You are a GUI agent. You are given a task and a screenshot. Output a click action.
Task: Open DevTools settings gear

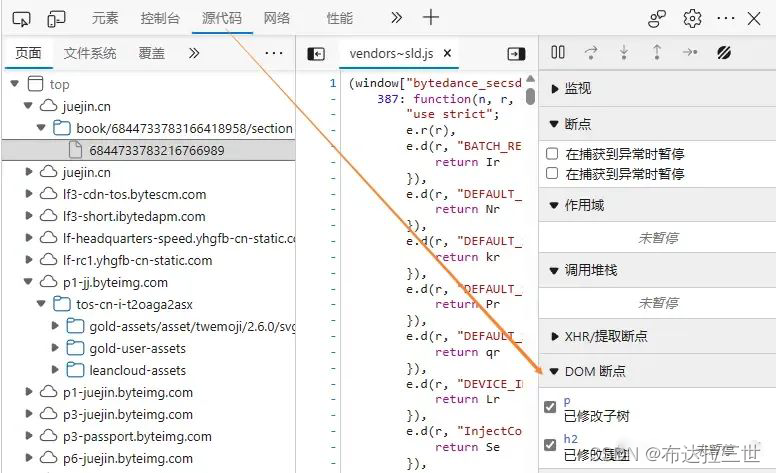[692, 19]
